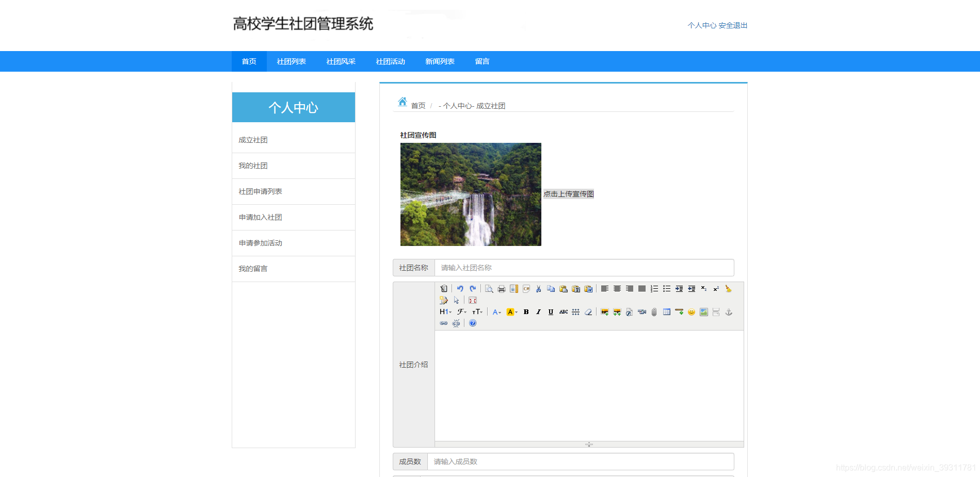The width and height of the screenshot is (980, 477).
Task: Insert code block with C# icon
Action: point(526,289)
